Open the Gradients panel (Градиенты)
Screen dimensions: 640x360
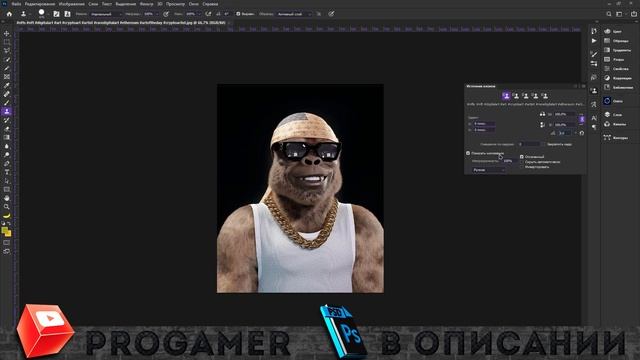pyautogui.click(x=617, y=50)
